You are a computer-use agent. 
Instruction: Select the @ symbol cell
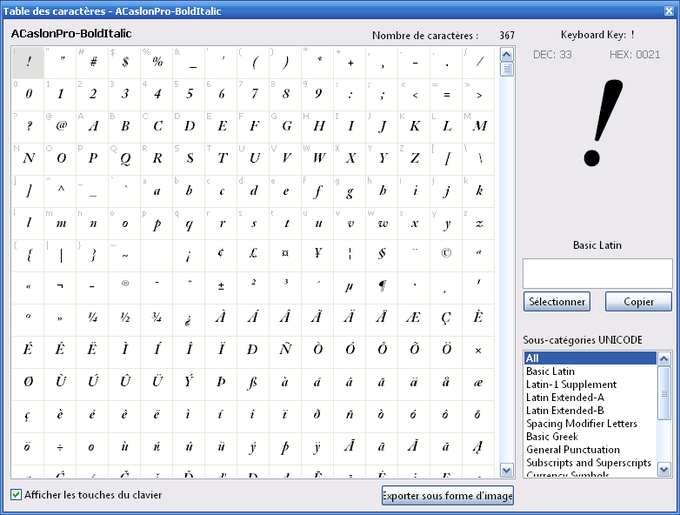(x=61, y=127)
